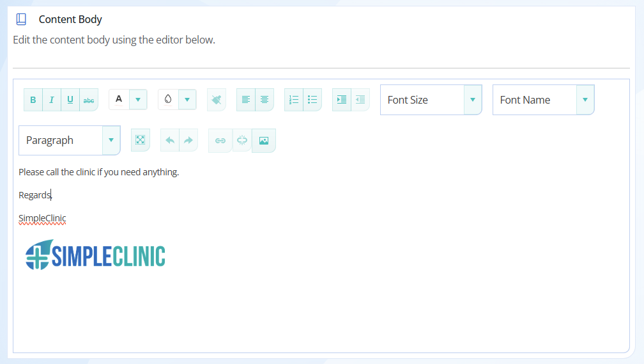Image resolution: width=644 pixels, height=364 pixels.
Task: Open the Font Name combo box
Action: coord(543,100)
